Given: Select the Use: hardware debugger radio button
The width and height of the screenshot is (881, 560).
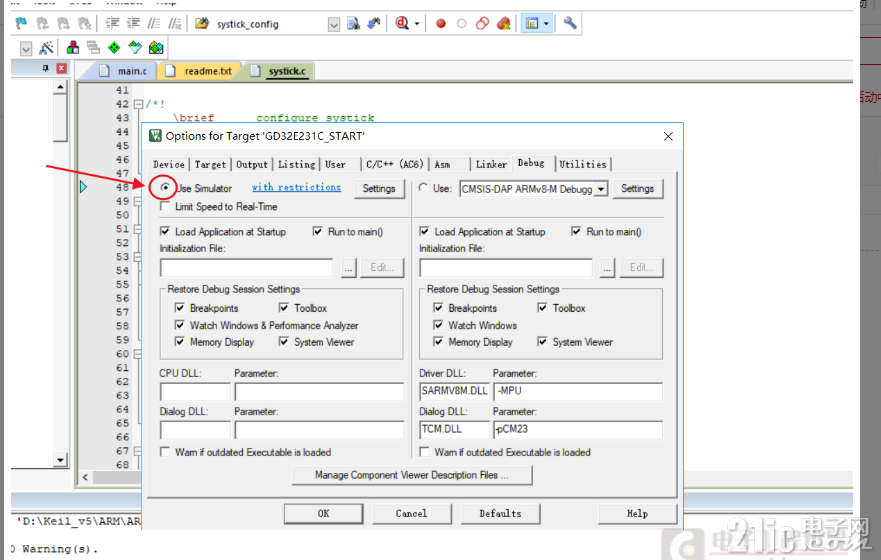Looking at the screenshot, I should click(423, 188).
